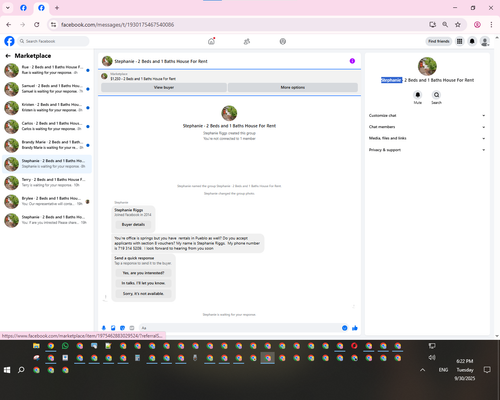
Task: Click the Facebook logo icon
Action: (x=9, y=41)
